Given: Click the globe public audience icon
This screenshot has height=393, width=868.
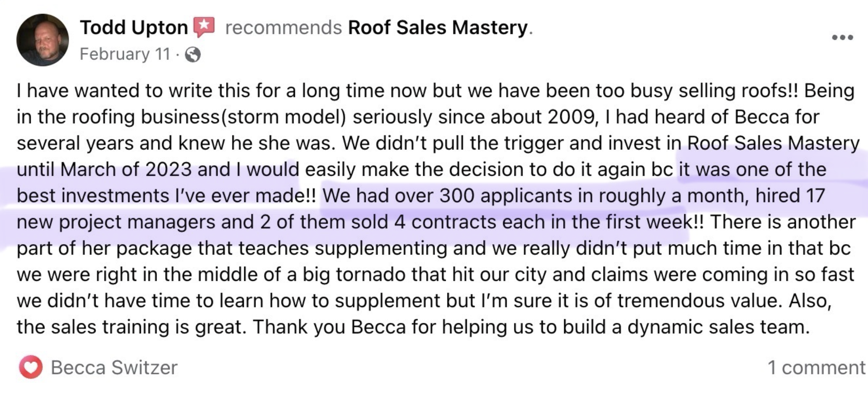Looking at the screenshot, I should pyautogui.click(x=193, y=55).
